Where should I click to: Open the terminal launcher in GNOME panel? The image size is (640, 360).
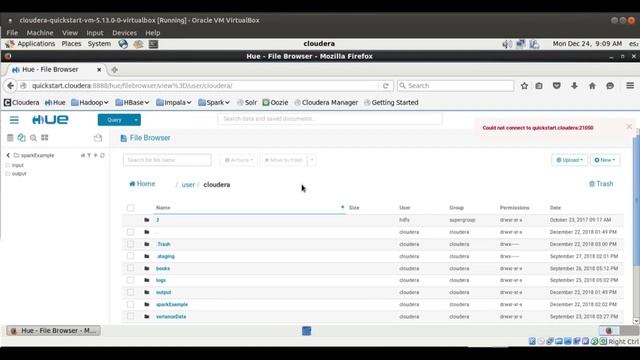tap(153, 44)
